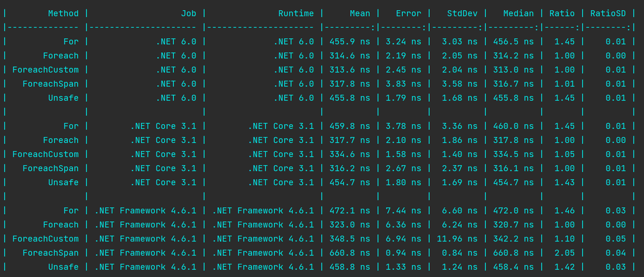Select the mean value '472.1 ns'

pyautogui.click(x=349, y=210)
